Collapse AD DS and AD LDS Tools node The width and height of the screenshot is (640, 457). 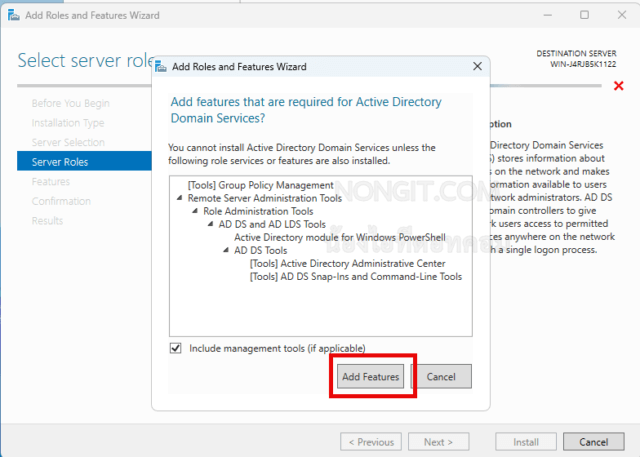(211, 224)
